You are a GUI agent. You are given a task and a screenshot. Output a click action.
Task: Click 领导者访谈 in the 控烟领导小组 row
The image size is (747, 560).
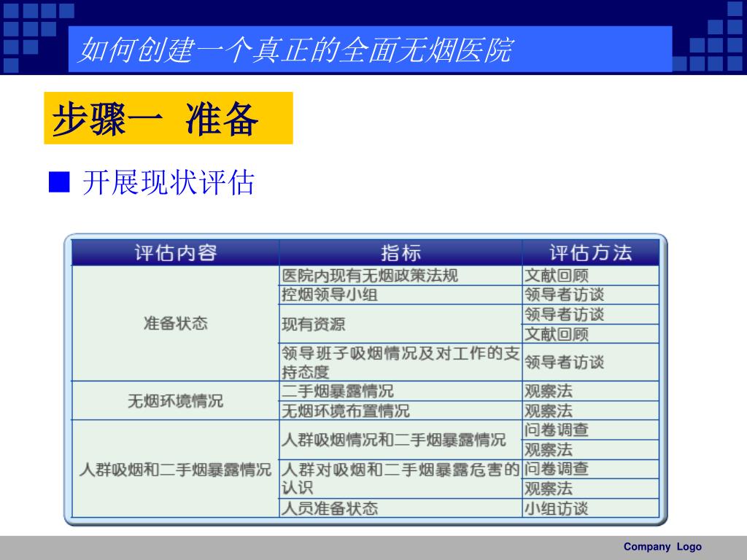point(591,295)
